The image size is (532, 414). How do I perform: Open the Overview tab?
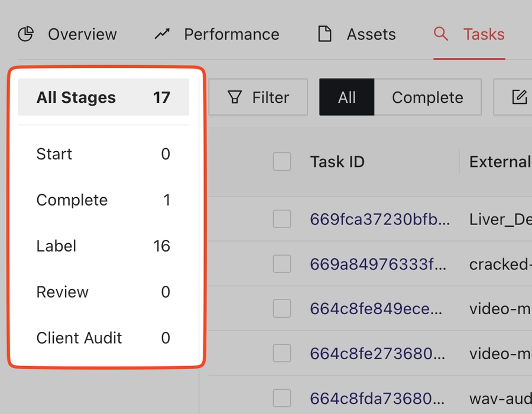tap(82, 34)
